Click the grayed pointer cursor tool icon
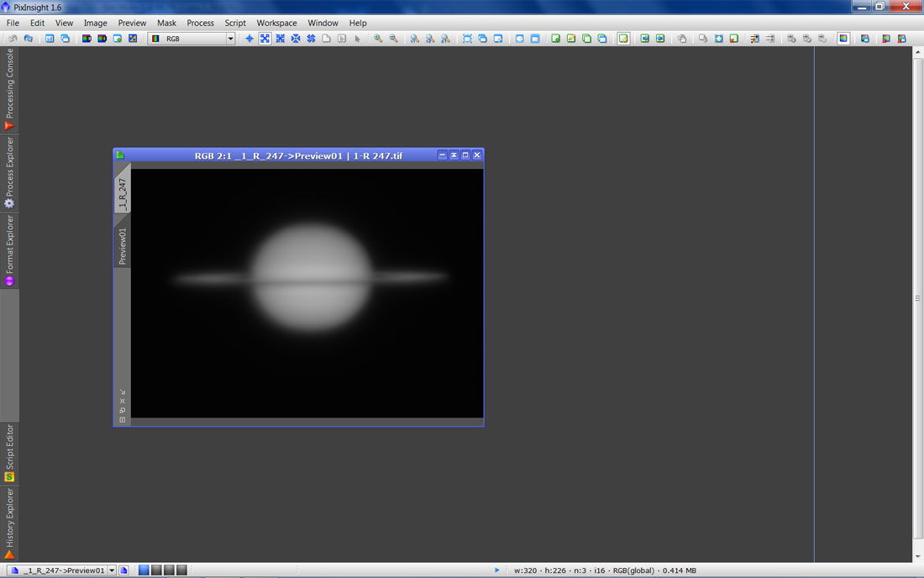Image resolution: width=924 pixels, height=578 pixels. [x=357, y=39]
